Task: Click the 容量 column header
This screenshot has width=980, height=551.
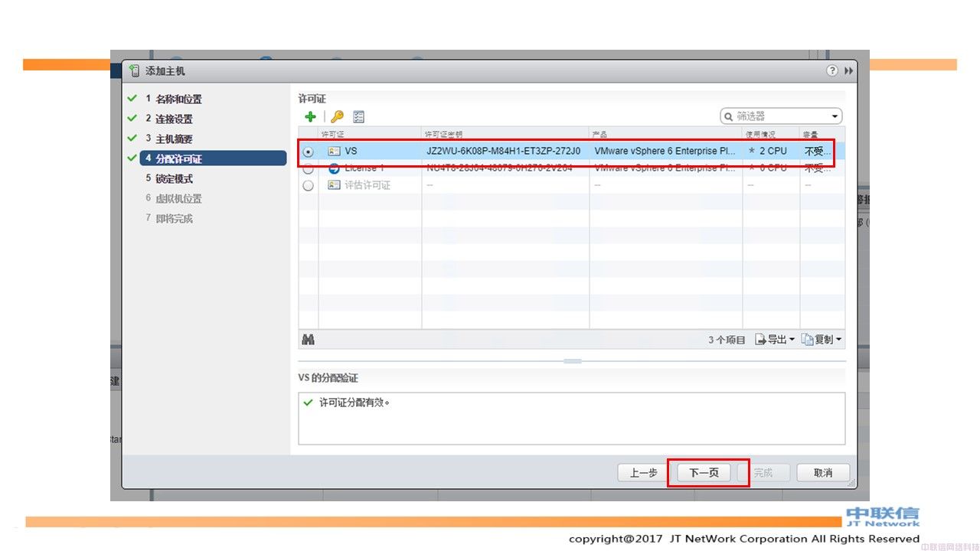Action: click(x=822, y=135)
